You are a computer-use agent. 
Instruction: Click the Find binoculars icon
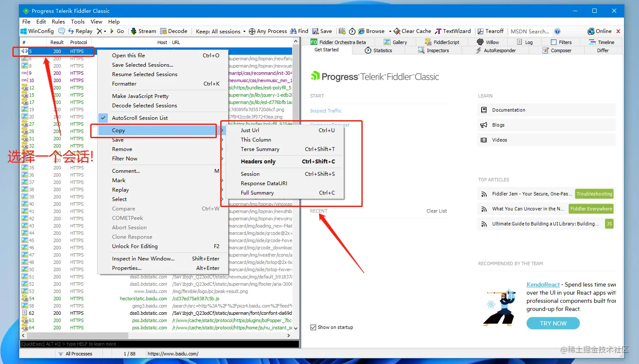pos(293,31)
